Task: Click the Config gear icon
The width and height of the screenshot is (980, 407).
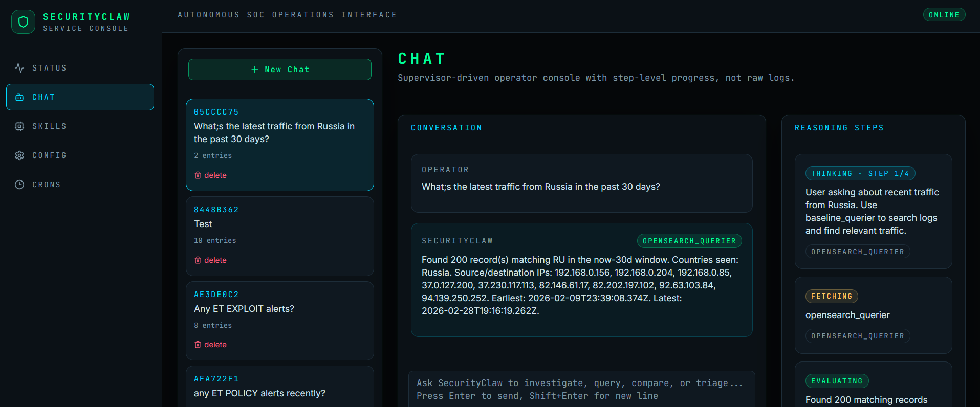Action: pos(19,155)
